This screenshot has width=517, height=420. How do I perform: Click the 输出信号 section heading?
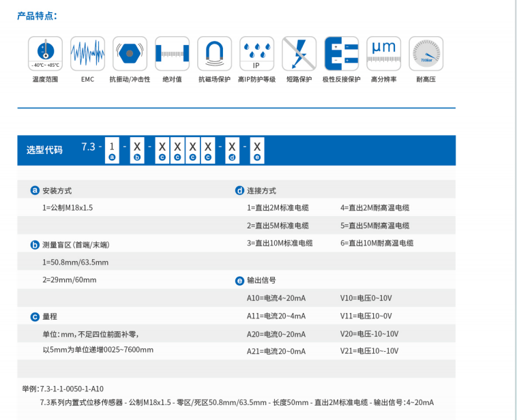coord(261,280)
